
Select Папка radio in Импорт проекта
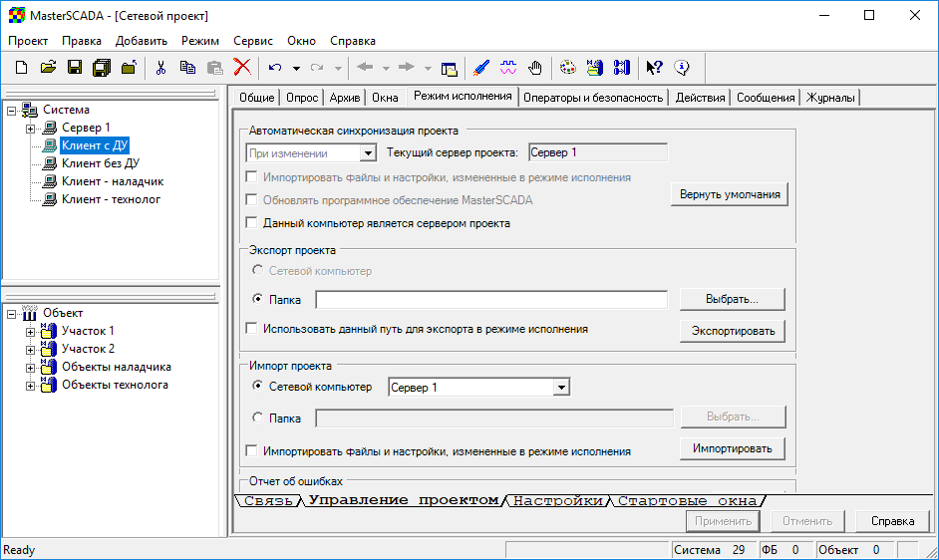257,418
